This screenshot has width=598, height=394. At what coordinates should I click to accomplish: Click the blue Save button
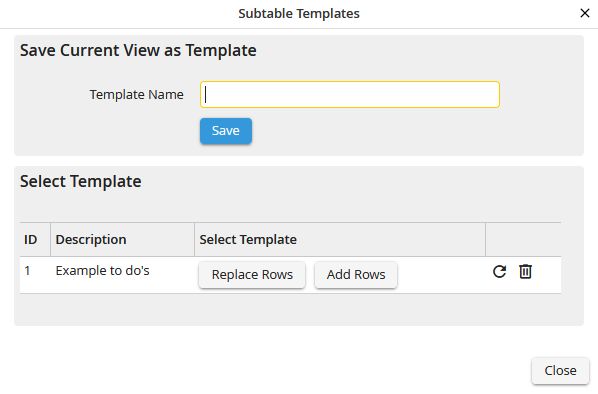click(226, 131)
